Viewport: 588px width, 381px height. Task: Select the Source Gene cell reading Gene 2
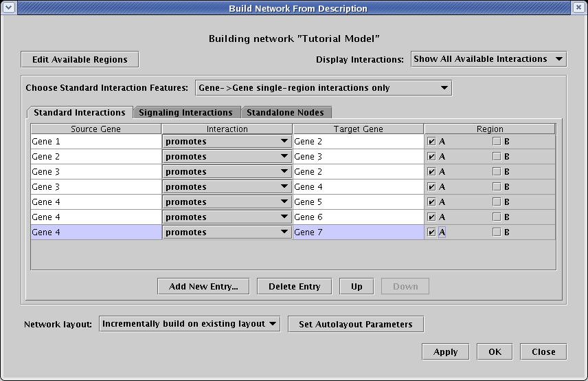[x=95, y=157]
